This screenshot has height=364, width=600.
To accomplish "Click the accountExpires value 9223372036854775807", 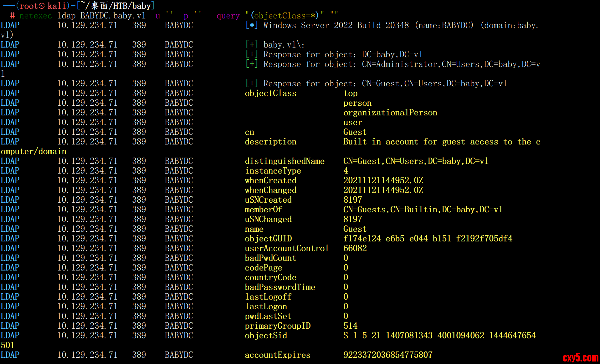I will pos(387,355).
